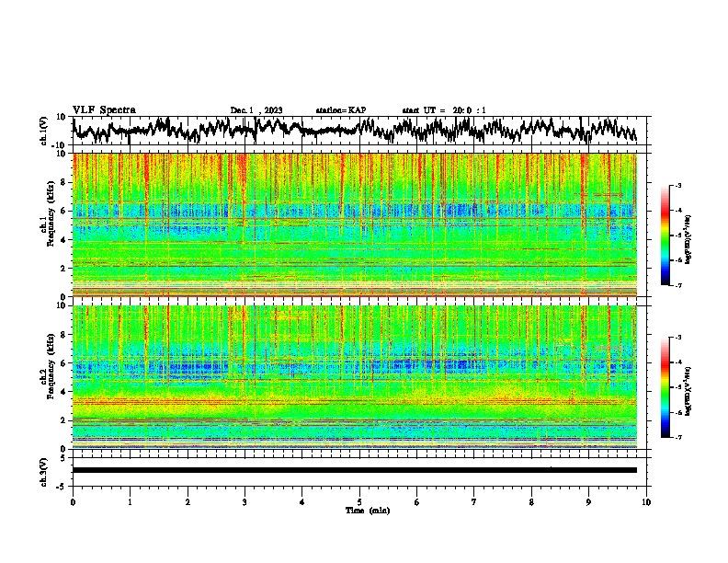Click the ch.2 frequency tick label "8"
728x563 pixels.
pyautogui.click(x=63, y=335)
